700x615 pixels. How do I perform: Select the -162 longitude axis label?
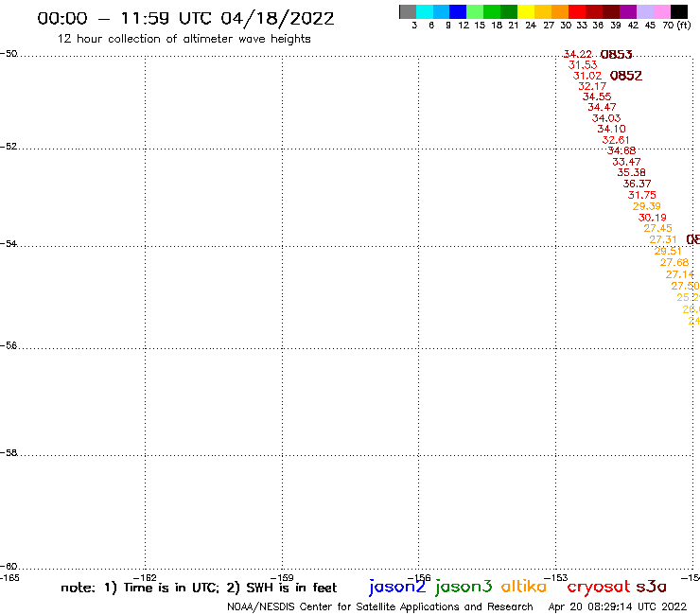[145, 578]
